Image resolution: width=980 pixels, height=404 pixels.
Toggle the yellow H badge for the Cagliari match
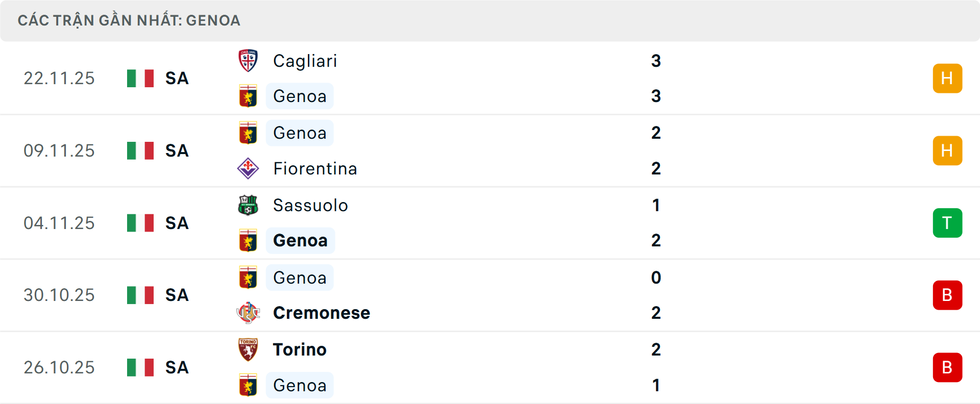click(947, 78)
